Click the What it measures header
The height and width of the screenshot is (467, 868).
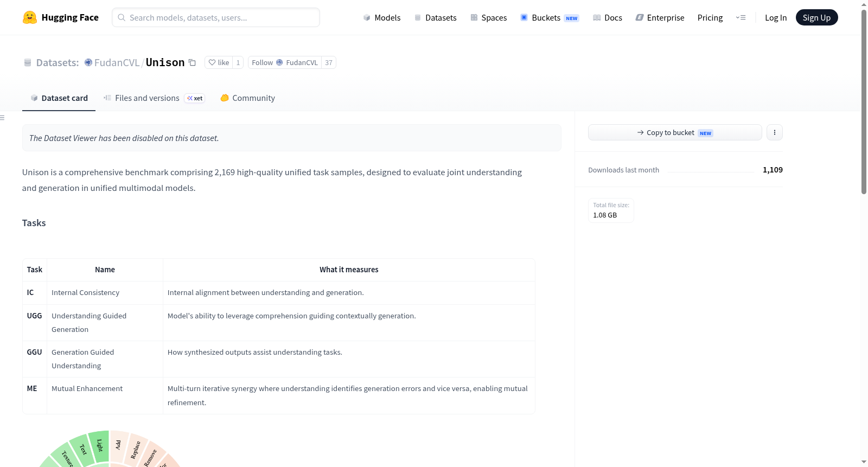[349, 270]
